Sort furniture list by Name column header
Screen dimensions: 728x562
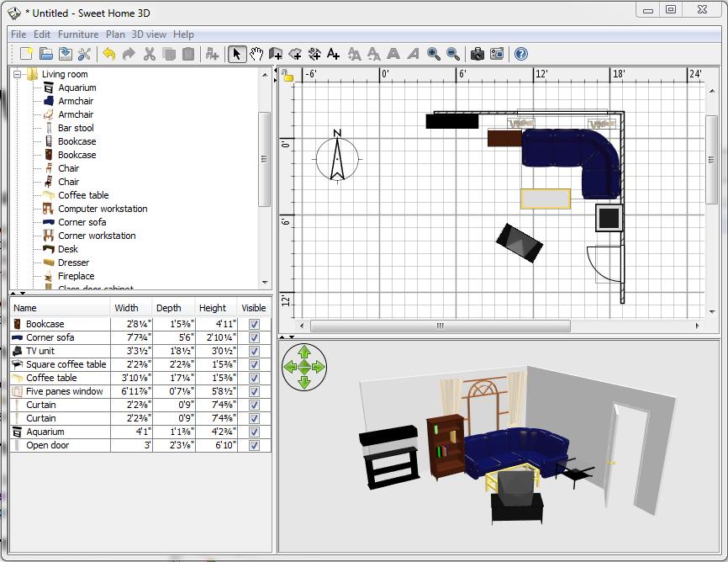(59, 308)
